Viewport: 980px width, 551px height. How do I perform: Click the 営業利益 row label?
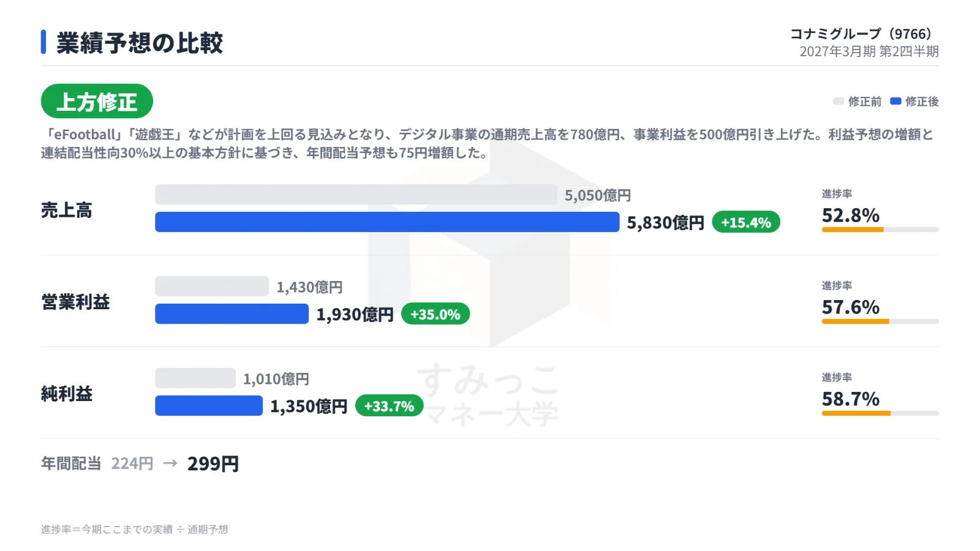click(75, 302)
